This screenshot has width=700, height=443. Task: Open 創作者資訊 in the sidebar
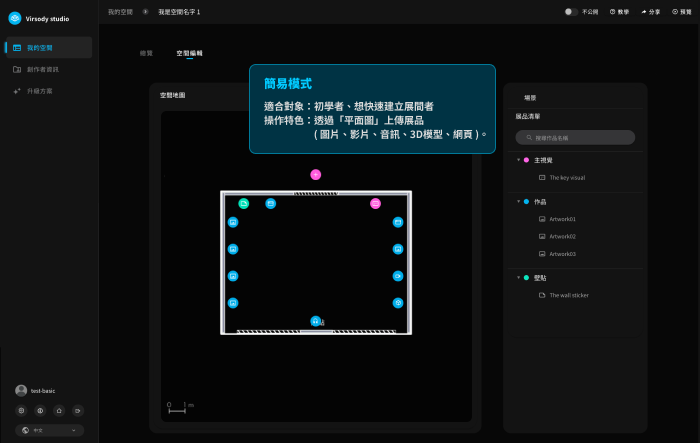(x=45, y=69)
